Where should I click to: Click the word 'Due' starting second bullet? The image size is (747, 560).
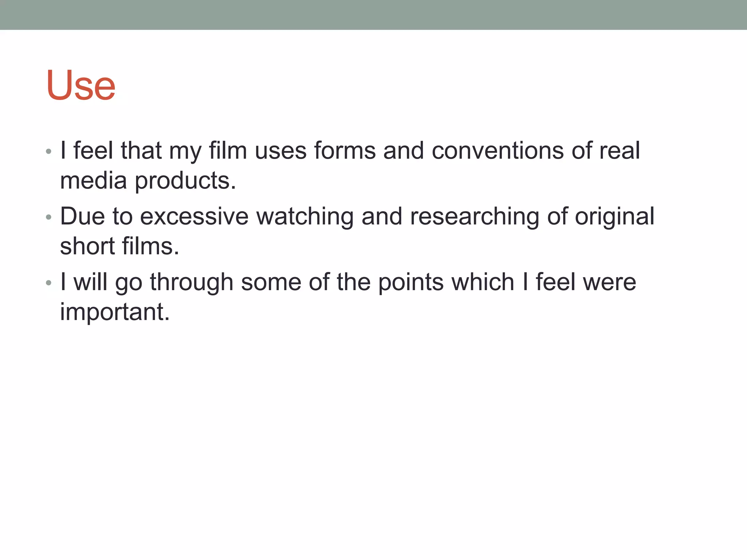(x=82, y=216)
